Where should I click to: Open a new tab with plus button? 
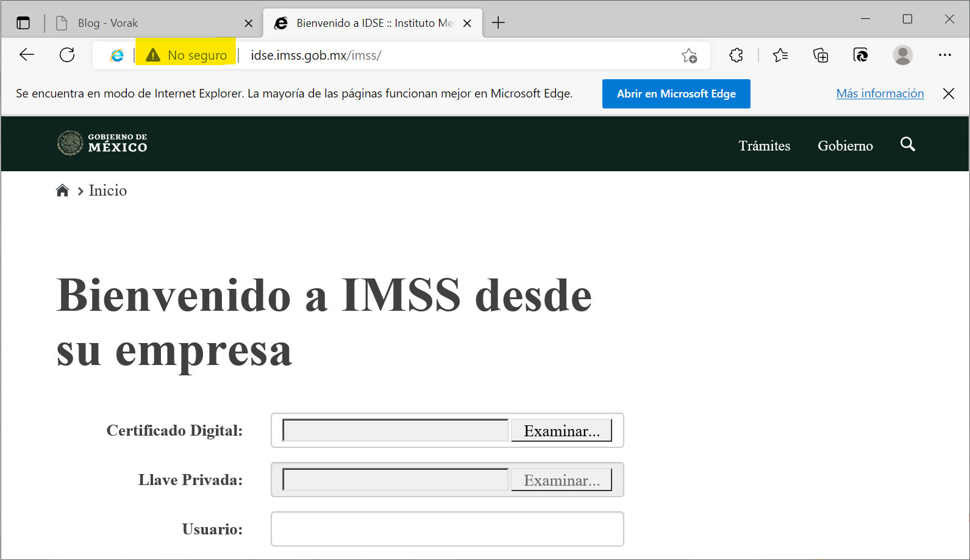(498, 23)
